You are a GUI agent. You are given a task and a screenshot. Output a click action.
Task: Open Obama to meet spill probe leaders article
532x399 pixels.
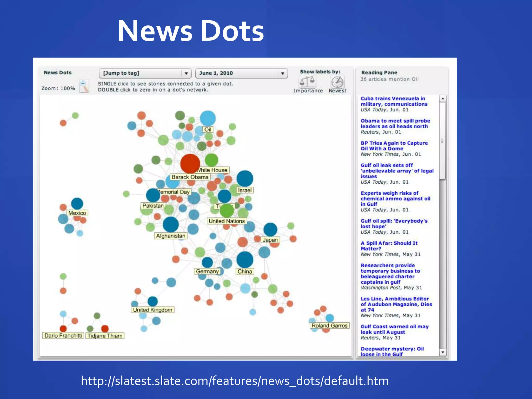coord(395,124)
